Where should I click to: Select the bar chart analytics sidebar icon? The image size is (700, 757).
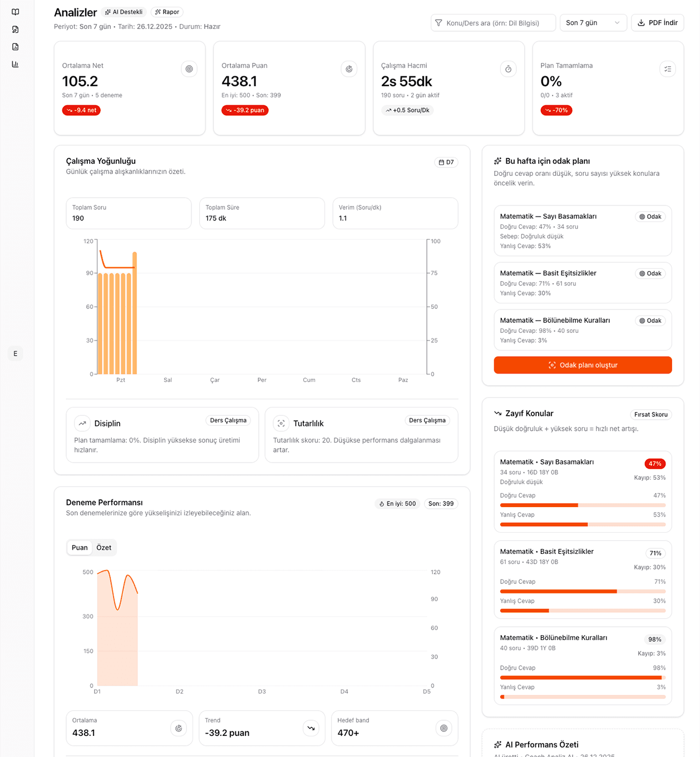(15, 64)
